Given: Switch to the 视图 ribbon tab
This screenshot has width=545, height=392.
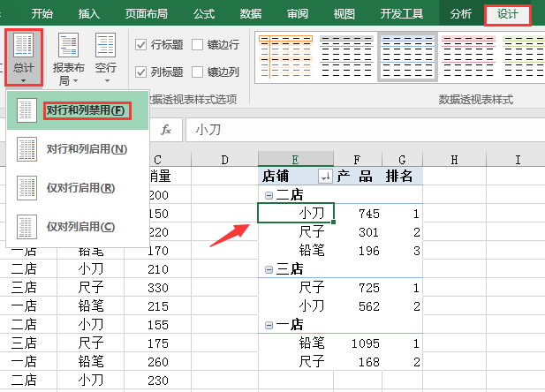Looking at the screenshot, I should tap(344, 14).
